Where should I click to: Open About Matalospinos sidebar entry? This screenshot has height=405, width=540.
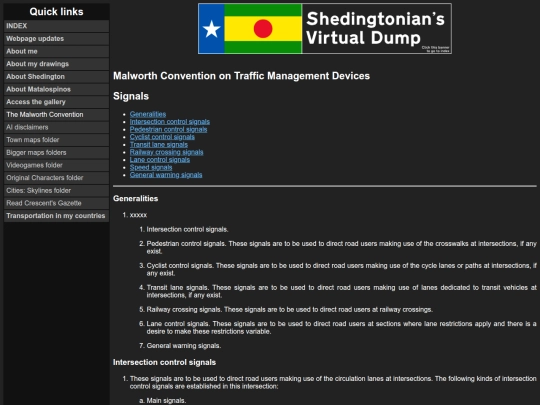(56, 89)
